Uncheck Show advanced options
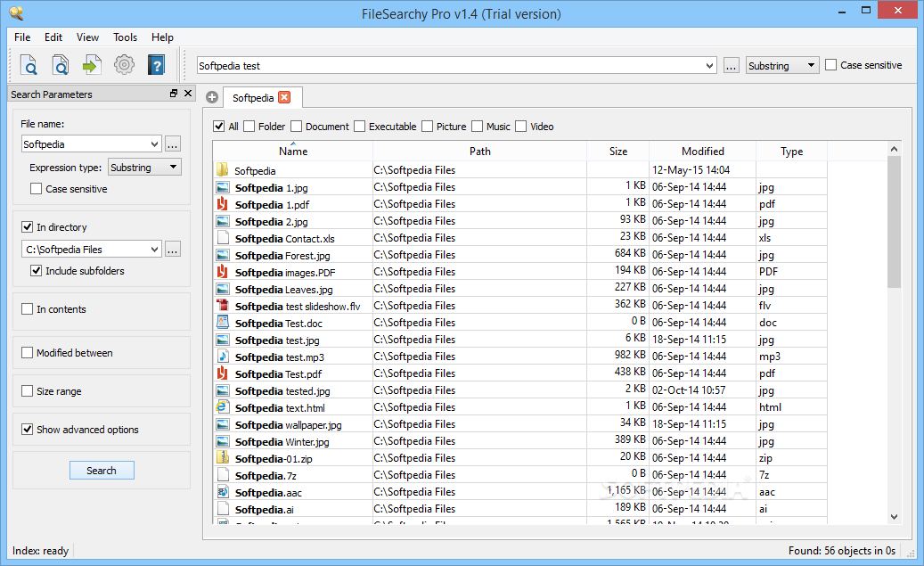This screenshot has width=924, height=566. click(x=27, y=430)
